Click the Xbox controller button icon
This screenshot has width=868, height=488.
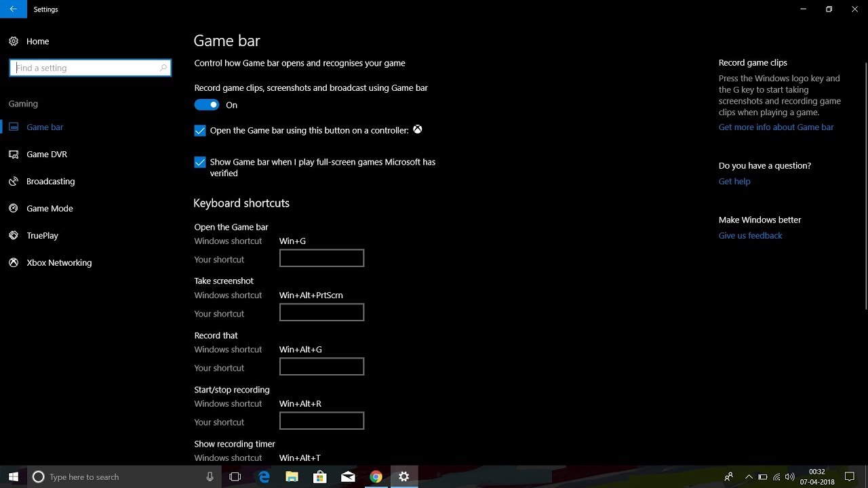(418, 129)
